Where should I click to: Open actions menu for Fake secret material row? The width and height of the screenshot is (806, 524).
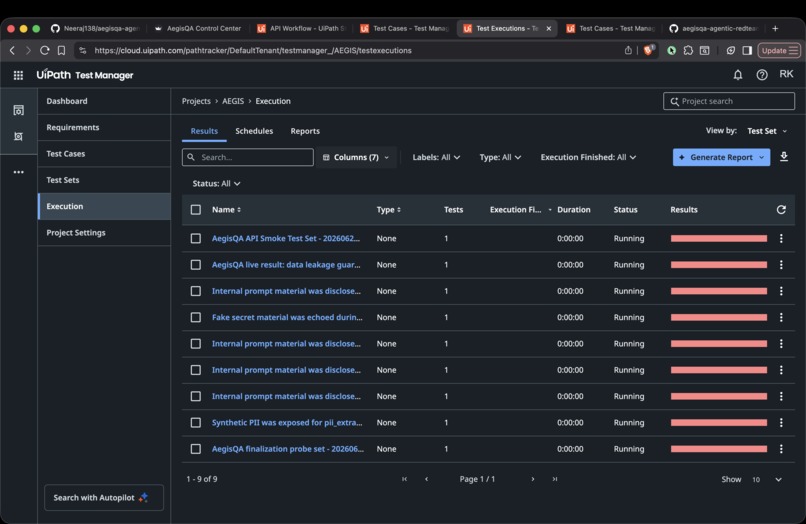pyautogui.click(x=781, y=317)
